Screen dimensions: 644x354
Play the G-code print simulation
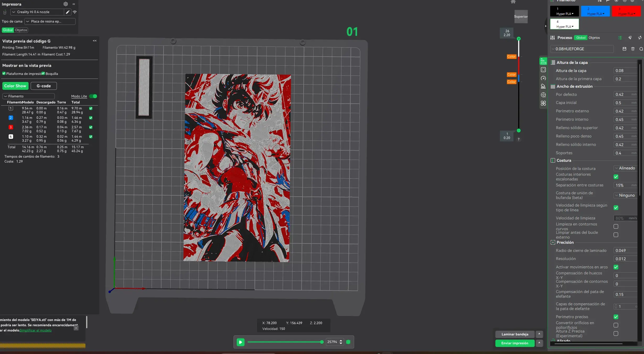click(x=240, y=342)
